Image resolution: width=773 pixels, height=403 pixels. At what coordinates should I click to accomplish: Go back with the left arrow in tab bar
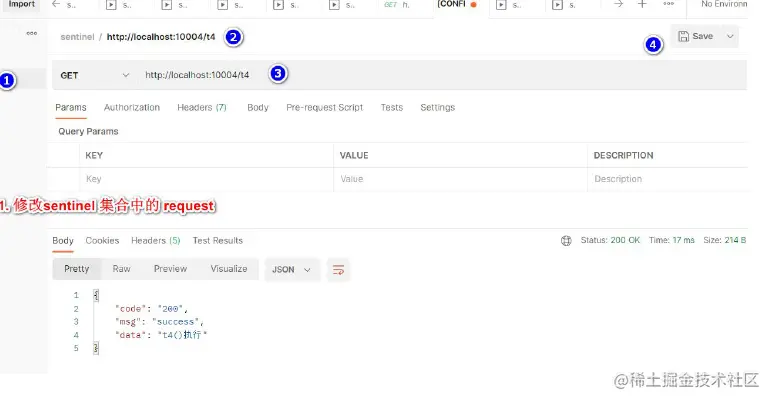pyautogui.click(x=56, y=4)
